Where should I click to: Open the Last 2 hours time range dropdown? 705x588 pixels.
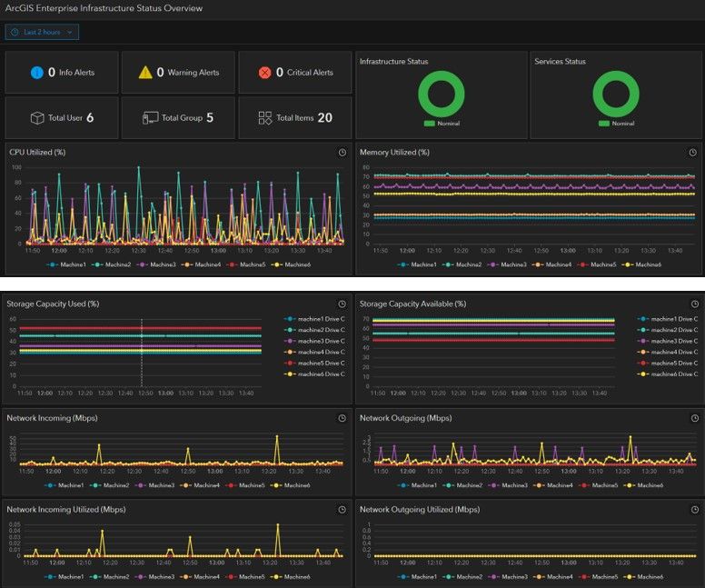pos(42,32)
